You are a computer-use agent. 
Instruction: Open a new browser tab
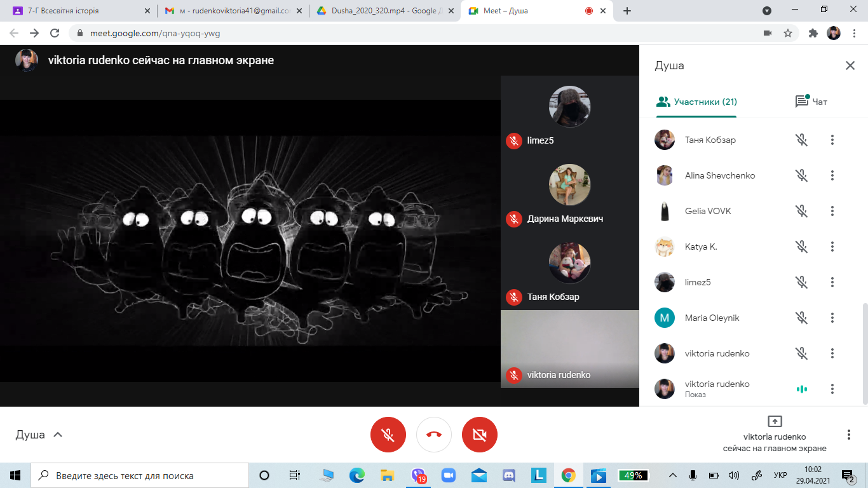(x=627, y=11)
